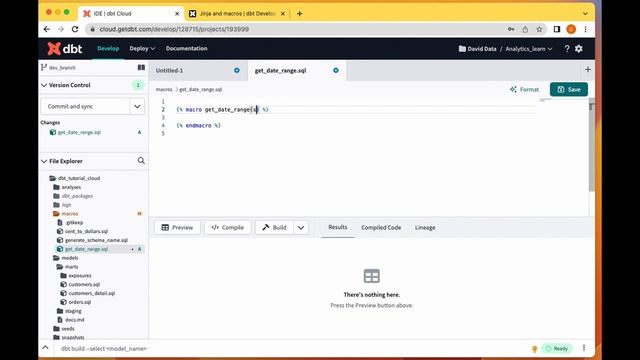
Task: Open the password key icon
Action: point(511,29)
